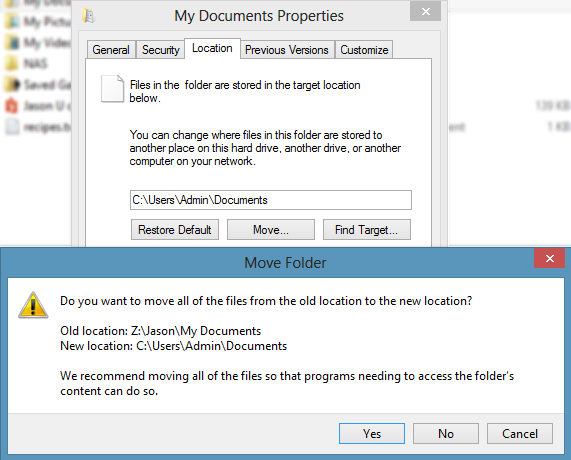Select the Saved Games folder icon in Explorer
The width and height of the screenshot is (571, 460).
(12, 84)
